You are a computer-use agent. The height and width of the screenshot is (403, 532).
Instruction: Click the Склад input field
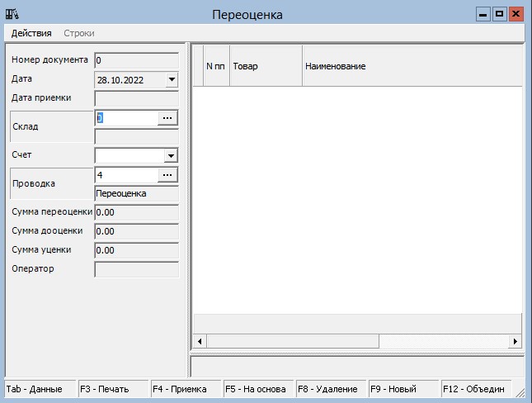[x=125, y=118]
